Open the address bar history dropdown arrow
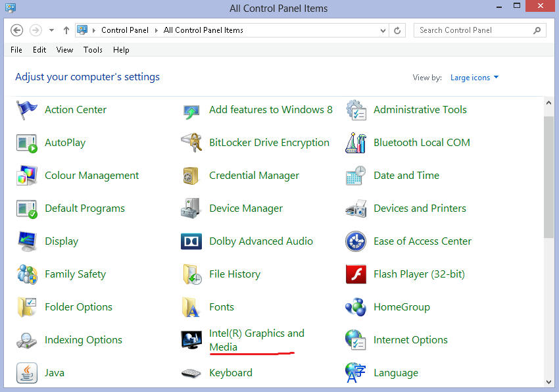Viewport: 559px width, 392px height. [383, 30]
